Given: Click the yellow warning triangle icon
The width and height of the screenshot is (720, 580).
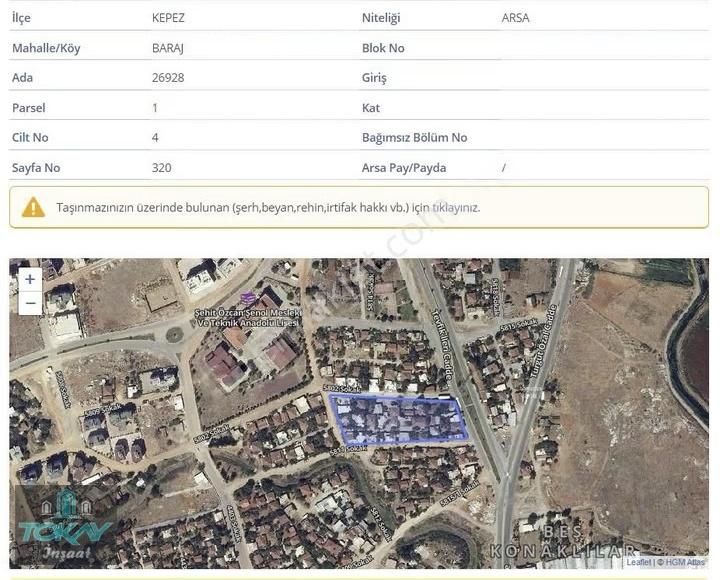Looking at the screenshot, I should point(33,207).
